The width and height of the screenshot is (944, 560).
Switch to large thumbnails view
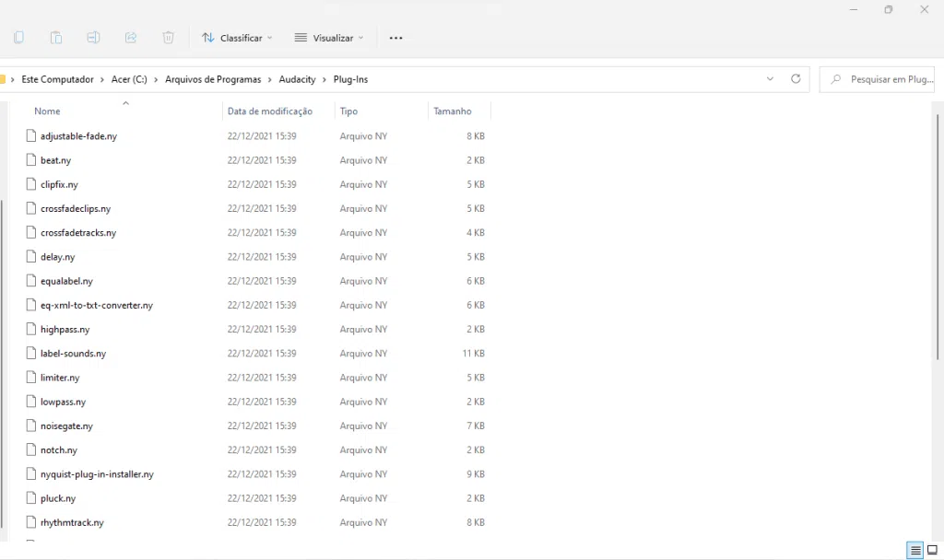click(933, 551)
